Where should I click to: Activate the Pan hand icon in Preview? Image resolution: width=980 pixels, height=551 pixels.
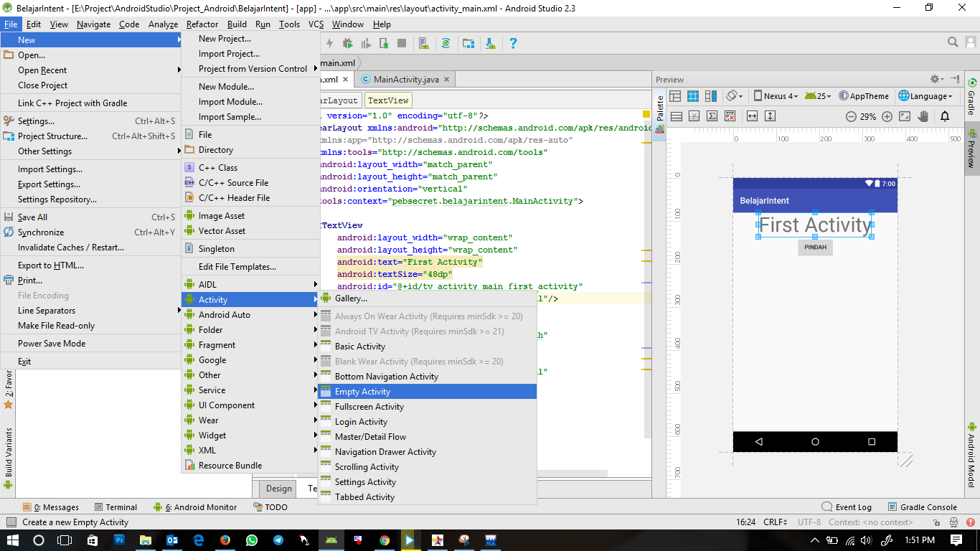(923, 116)
